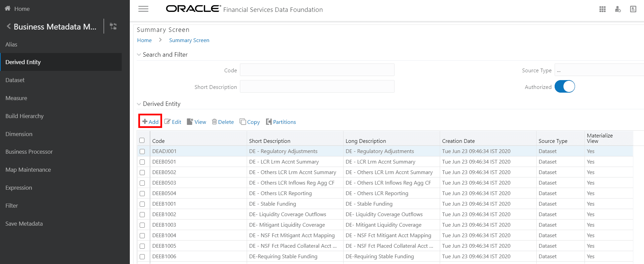Collapse the Search and Filter section
644x264 pixels.
139,55
